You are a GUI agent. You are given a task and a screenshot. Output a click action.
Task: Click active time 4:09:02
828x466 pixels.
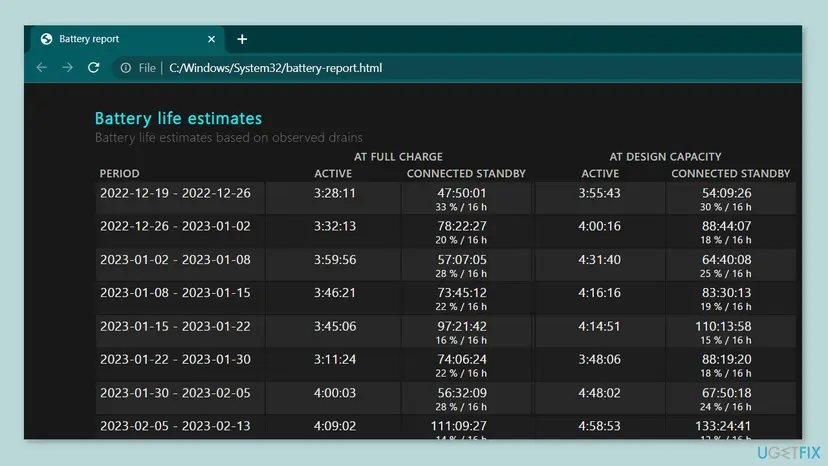335,426
